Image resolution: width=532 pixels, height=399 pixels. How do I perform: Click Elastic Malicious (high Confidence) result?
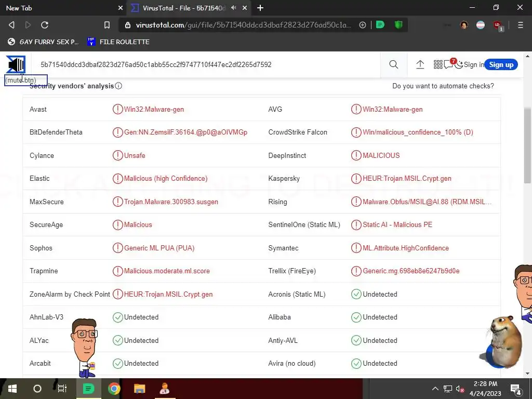pos(166,179)
